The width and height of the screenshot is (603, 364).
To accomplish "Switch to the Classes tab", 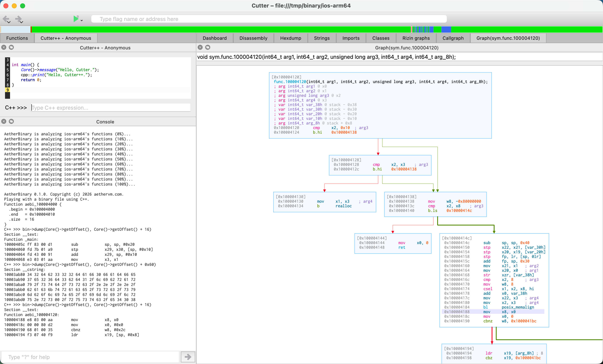I will [381, 38].
